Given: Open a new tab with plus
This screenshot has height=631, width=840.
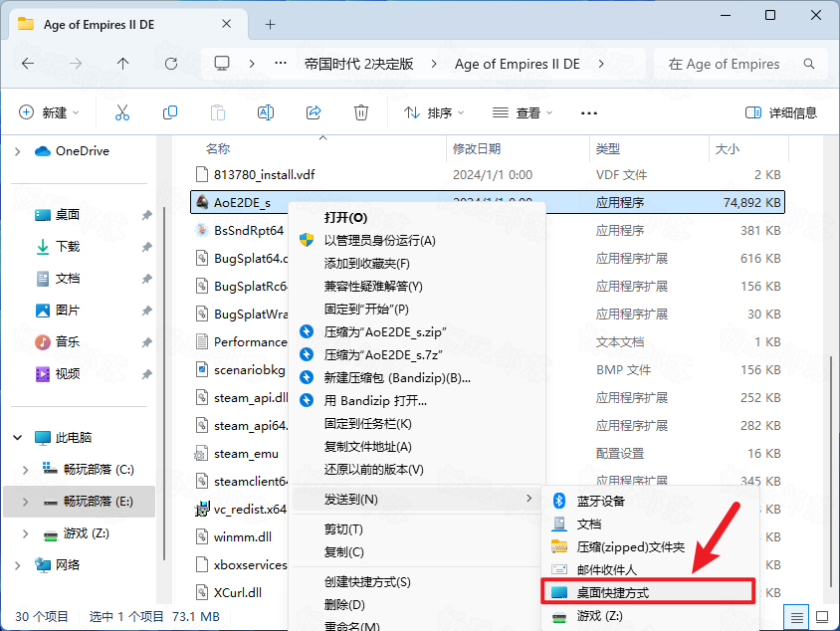Looking at the screenshot, I should 271,24.
